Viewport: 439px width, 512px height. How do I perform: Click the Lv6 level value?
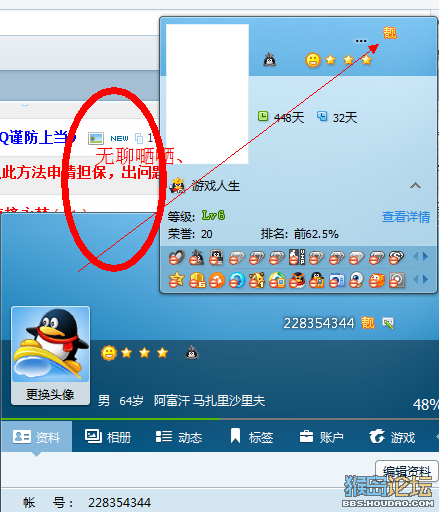(213, 215)
